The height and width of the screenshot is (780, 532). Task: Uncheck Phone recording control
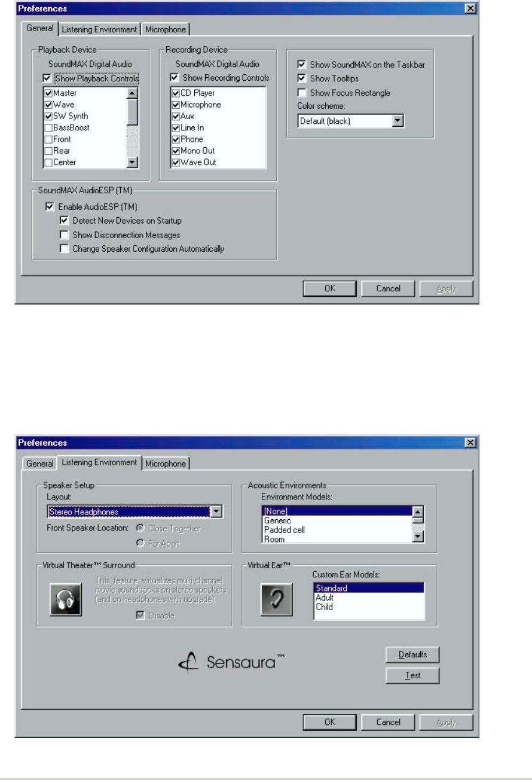pos(175,139)
